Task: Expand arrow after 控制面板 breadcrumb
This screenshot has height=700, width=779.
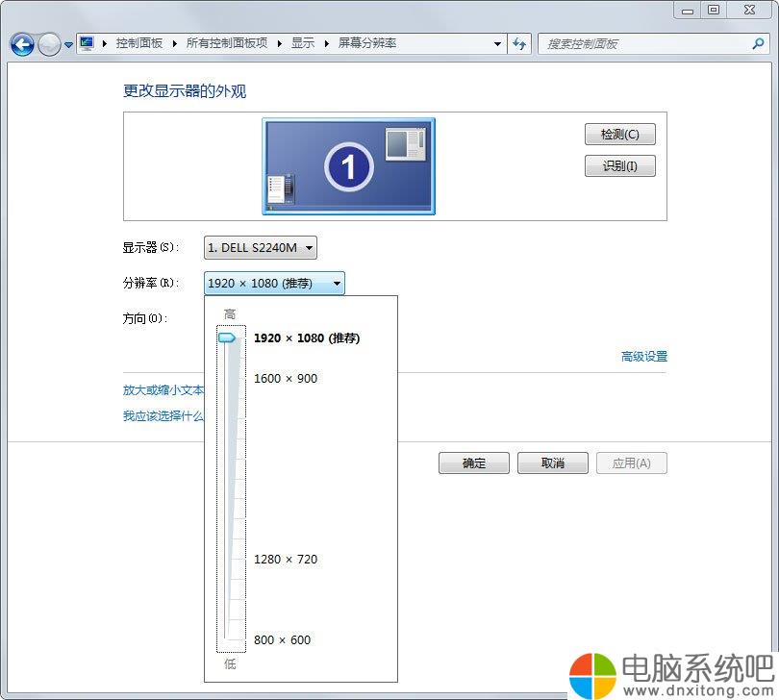Action: point(175,43)
